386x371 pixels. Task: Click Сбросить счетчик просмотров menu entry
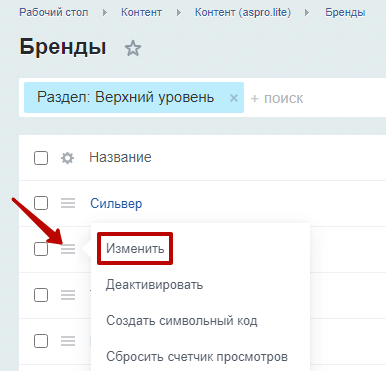(x=197, y=357)
